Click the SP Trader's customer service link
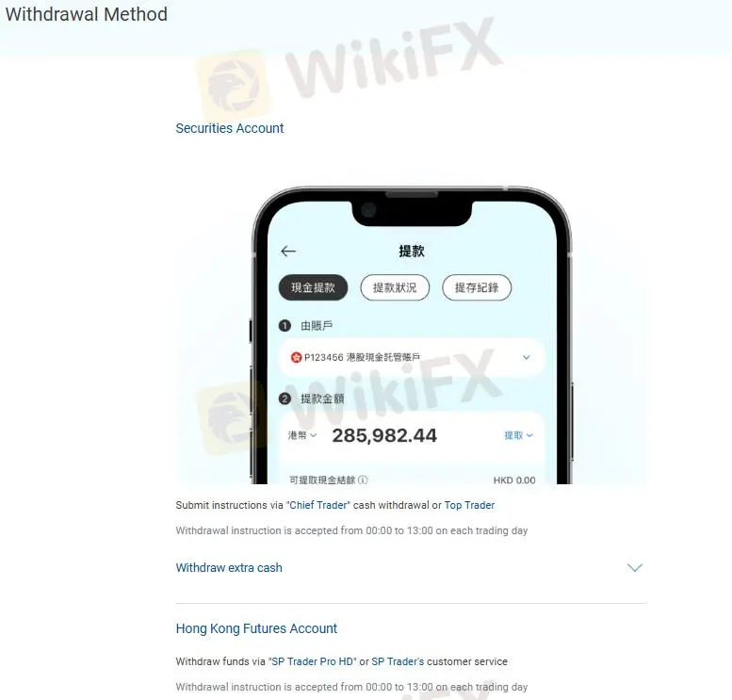732x700 pixels. click(398, 661)
